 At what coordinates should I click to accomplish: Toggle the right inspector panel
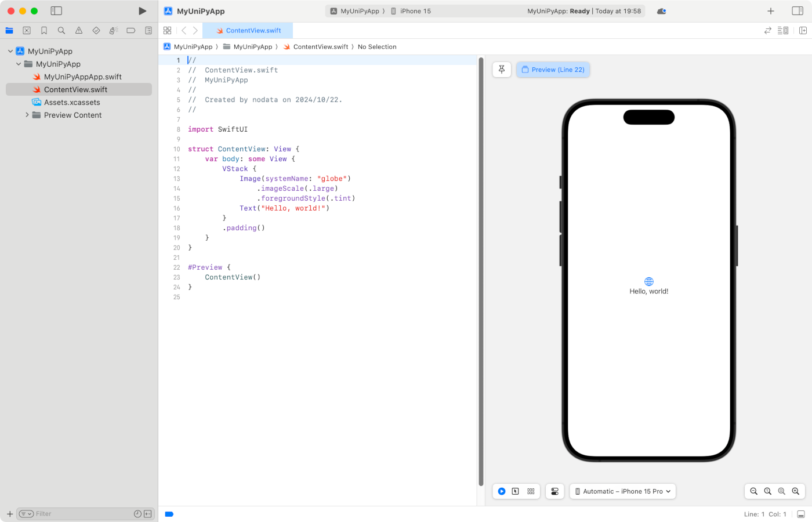[x=797, y=11]
